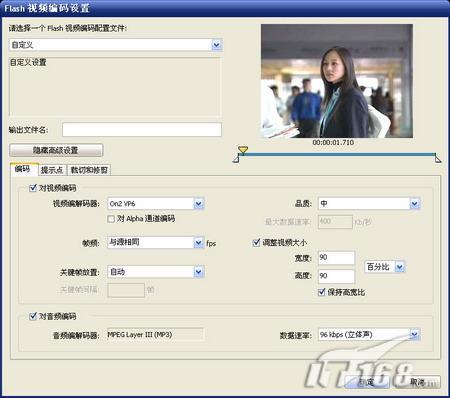450x398 pixels.
Task: Toggle the 保持高宽比 checkbox
Action: (322, 292)
